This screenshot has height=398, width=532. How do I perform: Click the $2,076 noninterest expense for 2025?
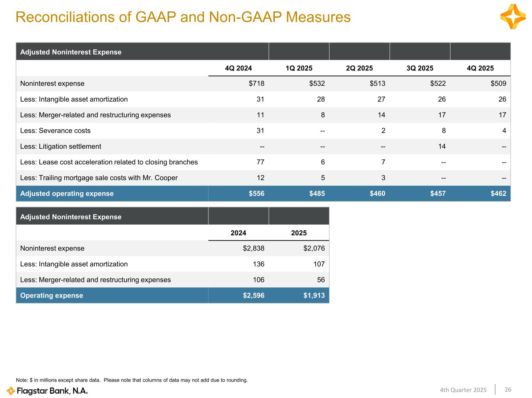click(314, 248)
